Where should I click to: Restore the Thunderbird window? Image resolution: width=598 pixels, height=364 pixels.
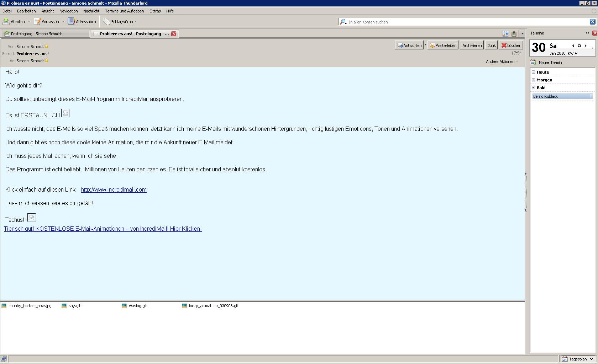[x=588, y=3]
